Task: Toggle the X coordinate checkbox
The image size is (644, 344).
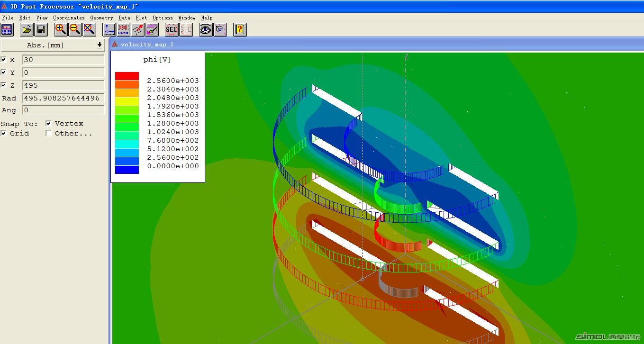Action: (x=4, y=60)
